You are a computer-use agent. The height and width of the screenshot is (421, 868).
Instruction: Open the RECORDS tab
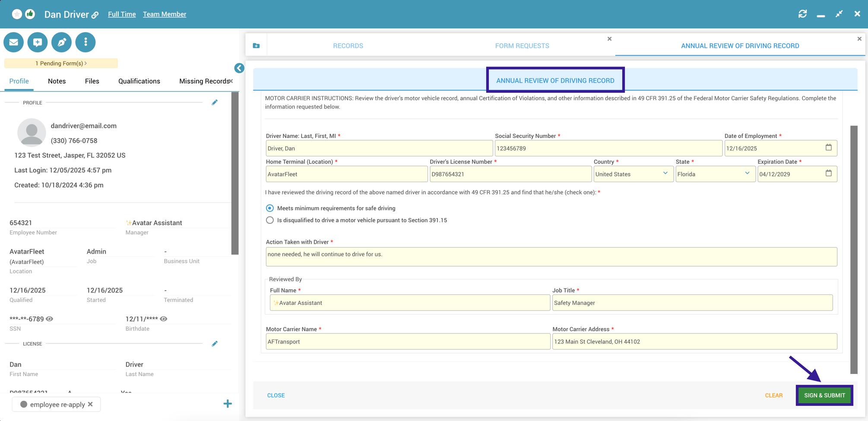click(x=348, y=46)
